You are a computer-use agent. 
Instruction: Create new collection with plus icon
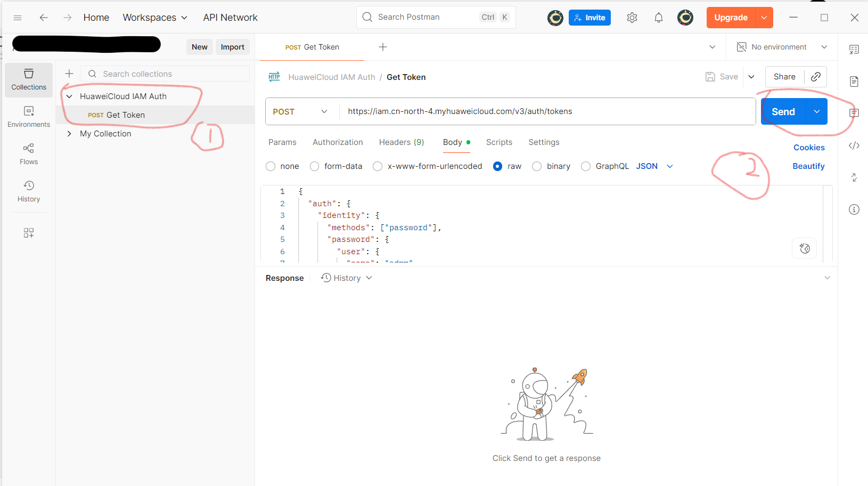coord(69,74)
